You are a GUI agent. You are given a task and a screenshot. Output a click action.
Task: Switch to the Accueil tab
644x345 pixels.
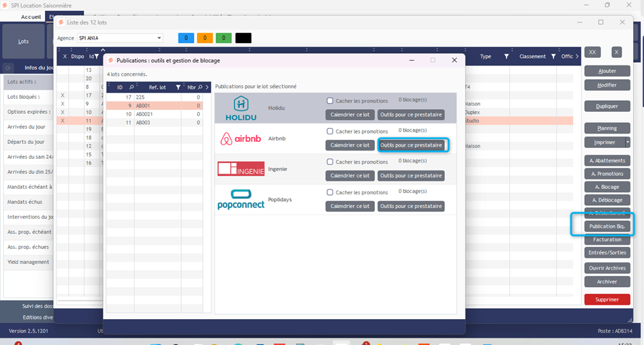[x=31, y=17]
